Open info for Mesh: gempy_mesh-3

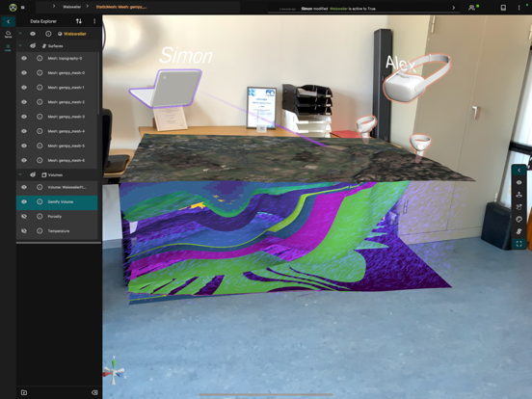coord(40,117)
